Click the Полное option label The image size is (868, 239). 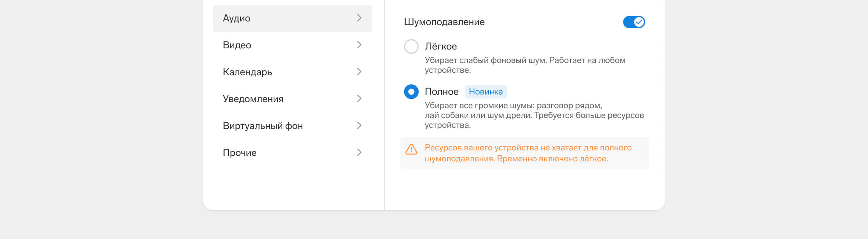[442, 92]
